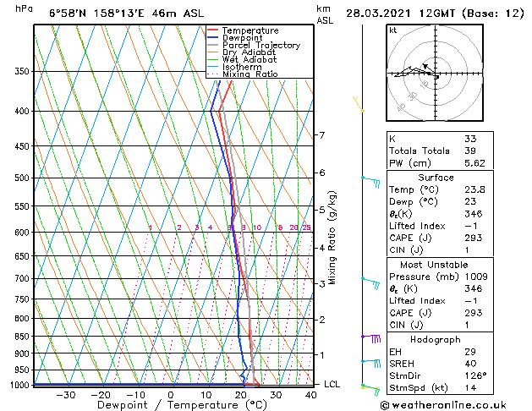
Task: Click the 400 hPa pressure label
Action: pyautogui.click(x=22, y=111)
